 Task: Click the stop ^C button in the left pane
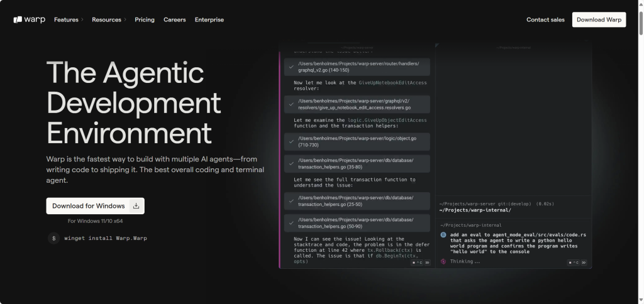[417, 263]
